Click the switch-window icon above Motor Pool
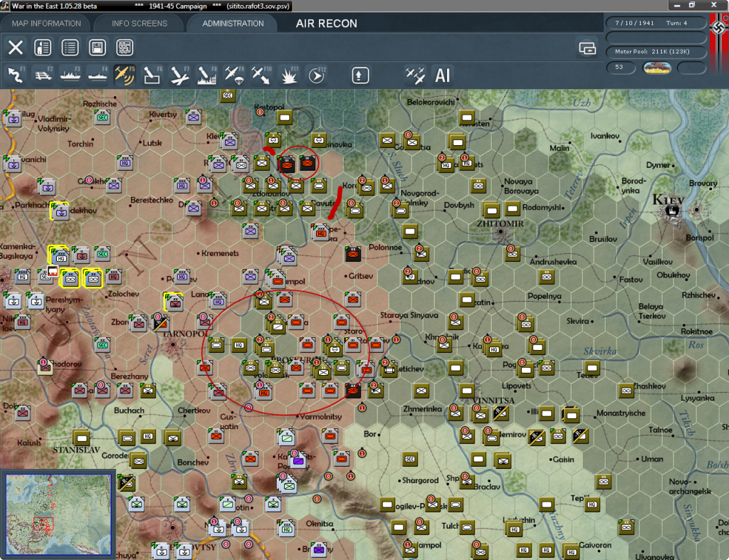This screenshot has width=729, height=560. pyautogui.click(x=587, y=48)
